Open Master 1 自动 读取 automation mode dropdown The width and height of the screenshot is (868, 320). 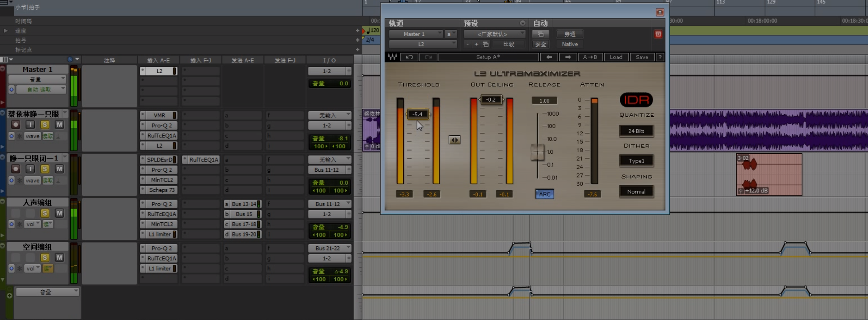(x=41, y=90)
